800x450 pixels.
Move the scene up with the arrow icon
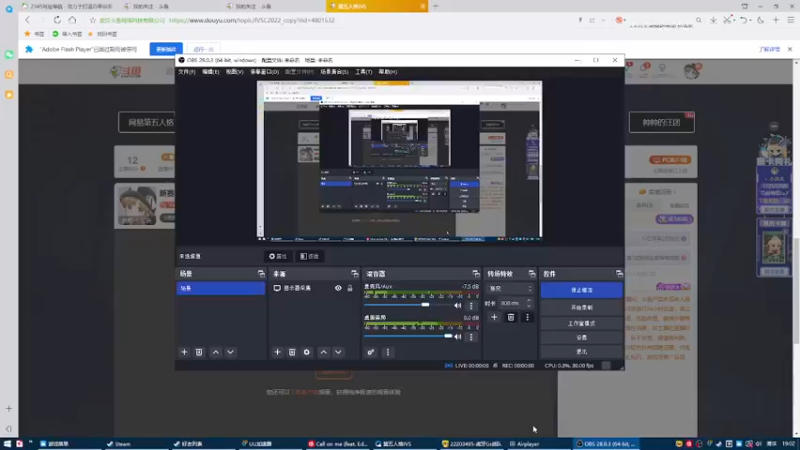[x=216, y=352]
